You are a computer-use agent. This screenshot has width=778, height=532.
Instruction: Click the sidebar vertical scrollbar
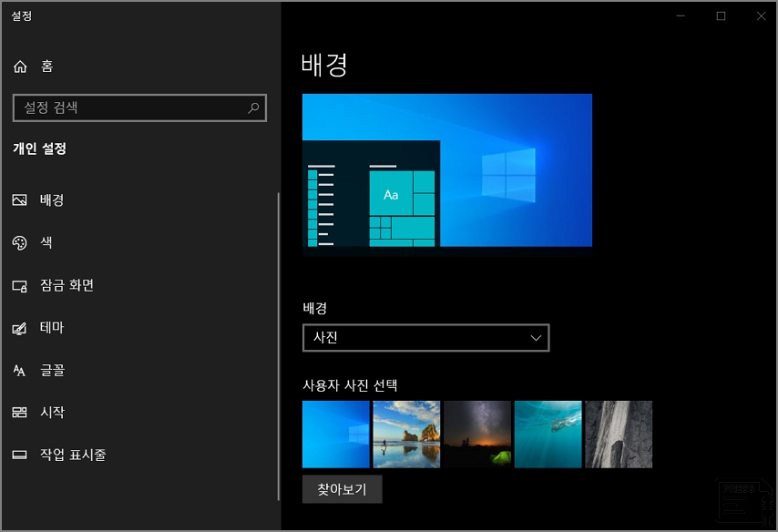279,346
